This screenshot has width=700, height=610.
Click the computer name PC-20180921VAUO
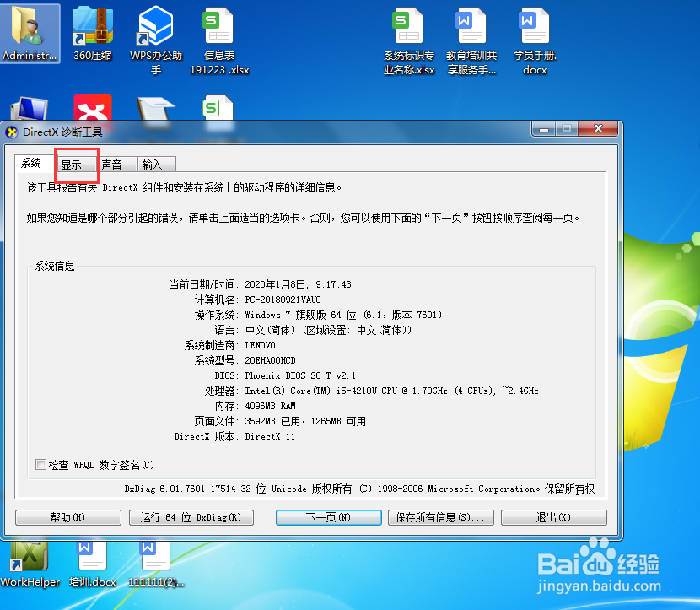pyautogui.click(x=283, y=300)
